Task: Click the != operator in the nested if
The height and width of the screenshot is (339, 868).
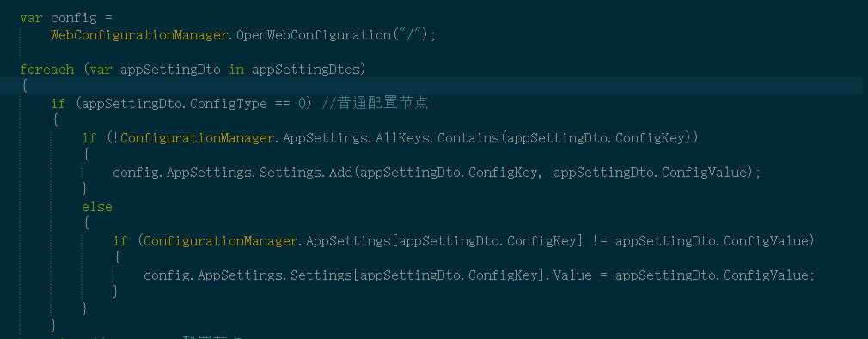Action: [598, 241]
